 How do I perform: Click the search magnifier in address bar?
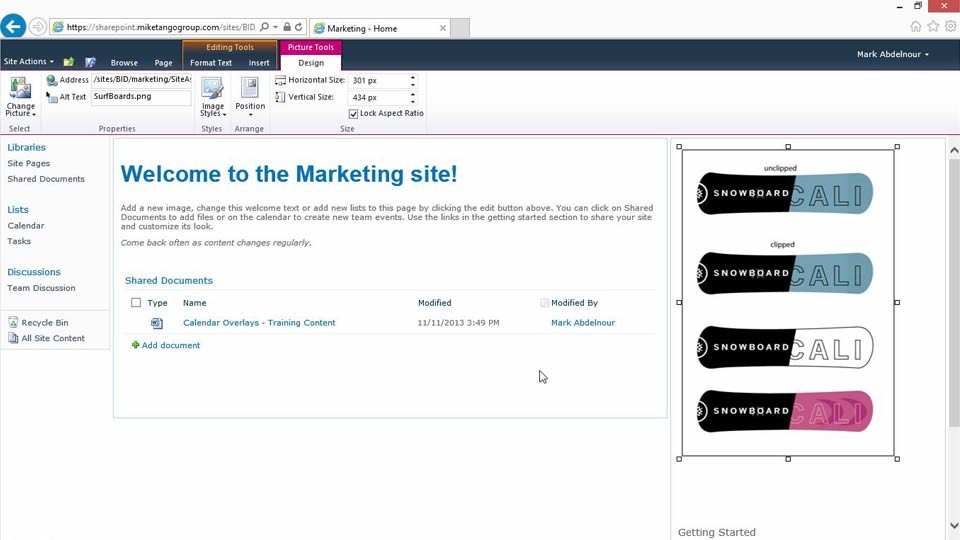(264, 27)
